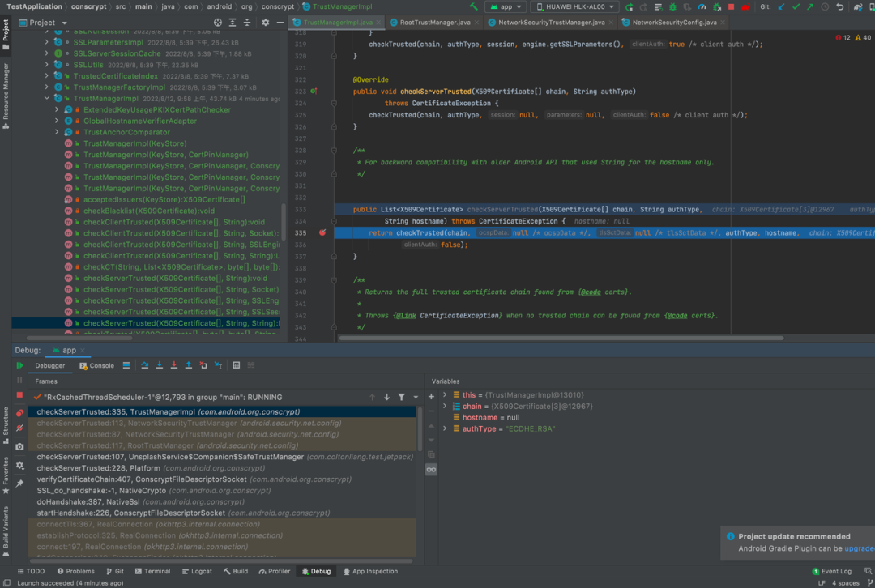Click the Frames list vertical scrollbar
Screen dimensions: 875x588
[x=420, y=429]
